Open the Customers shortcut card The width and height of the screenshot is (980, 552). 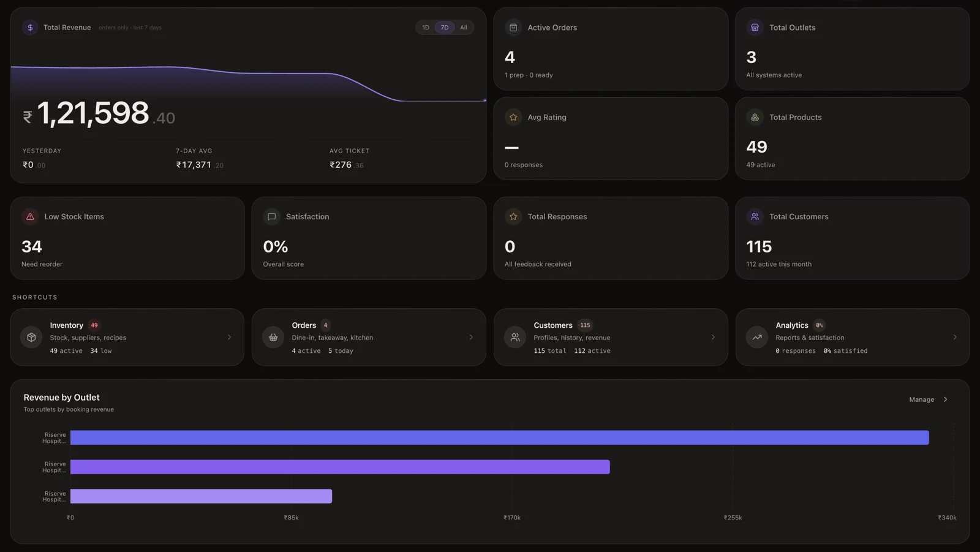[611, 337]
